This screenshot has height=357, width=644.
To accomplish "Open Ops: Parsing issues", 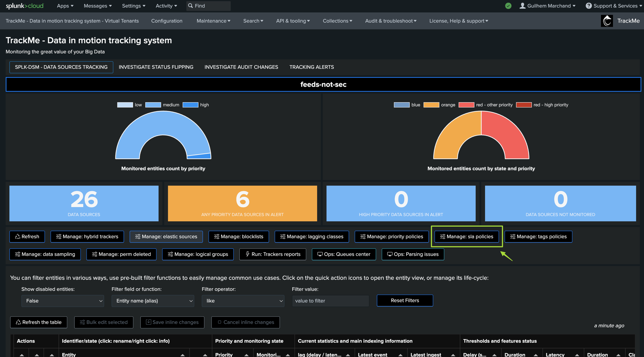I will (413, 254).
